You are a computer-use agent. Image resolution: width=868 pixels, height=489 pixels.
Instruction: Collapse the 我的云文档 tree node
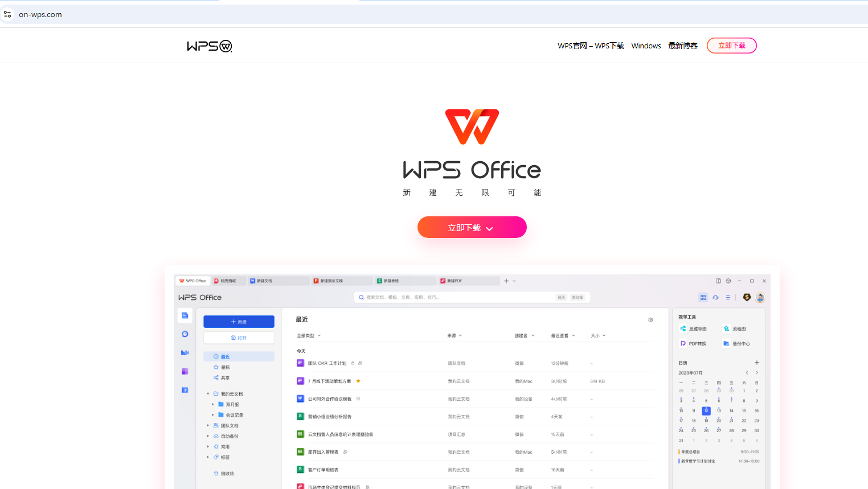click(x=208, y=394)
